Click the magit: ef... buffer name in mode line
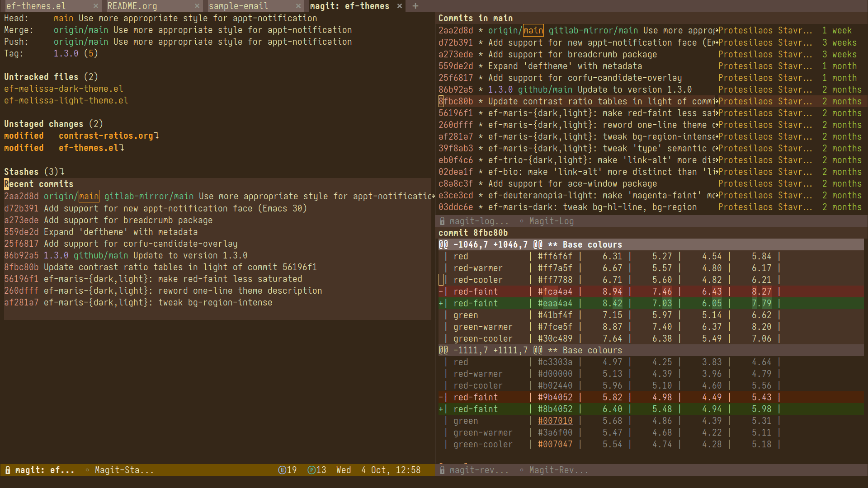This screenshot has width=868, height=488. click(45, 470)
